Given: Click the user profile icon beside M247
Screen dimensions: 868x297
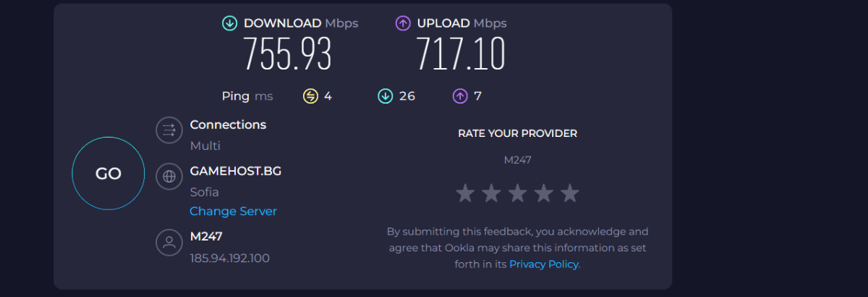Looking at the screenshot, I should click(169, 243).
